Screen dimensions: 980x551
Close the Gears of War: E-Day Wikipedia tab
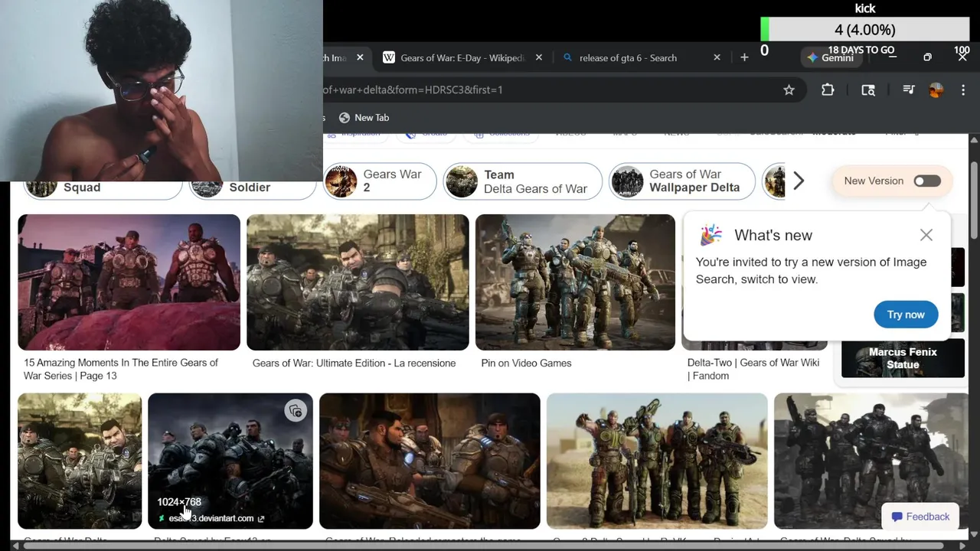539,57
